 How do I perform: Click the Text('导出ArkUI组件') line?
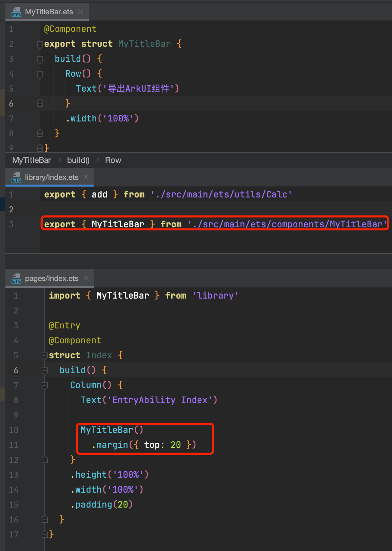coord(128,89)
